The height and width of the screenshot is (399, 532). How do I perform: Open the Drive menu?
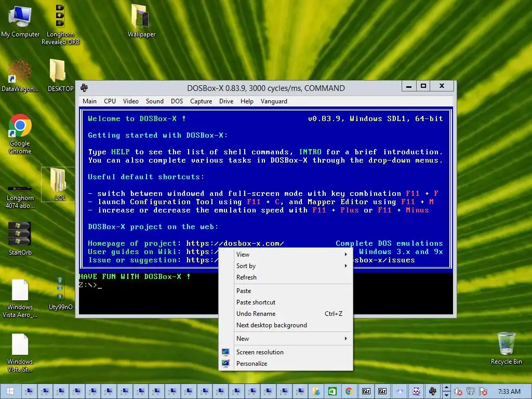pos(227,101)
